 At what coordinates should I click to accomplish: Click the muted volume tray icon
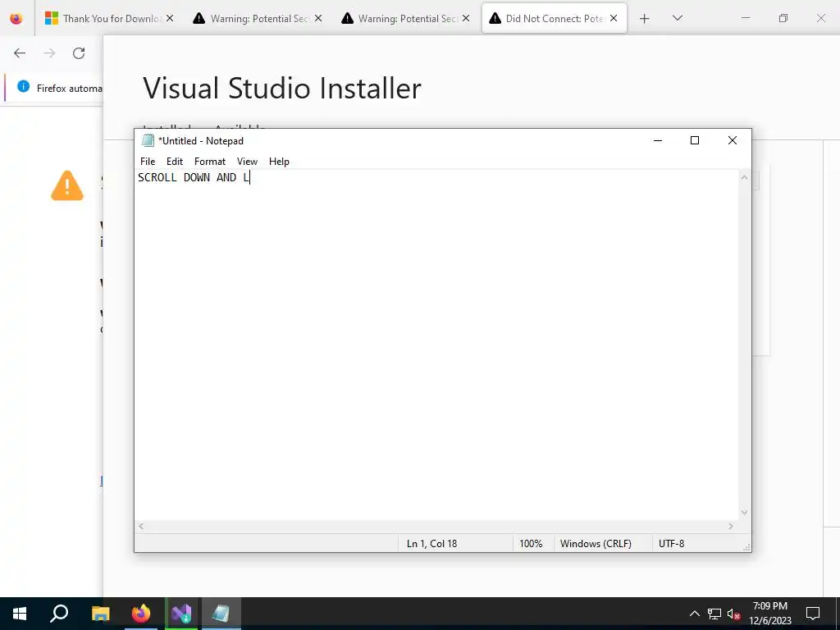[x=734, y=614]
